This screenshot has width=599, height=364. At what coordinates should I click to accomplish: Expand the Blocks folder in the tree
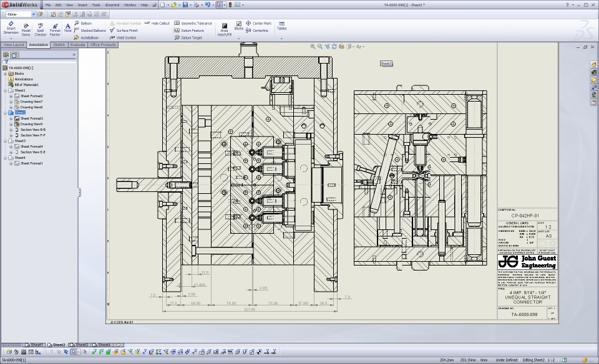(6, 74)
